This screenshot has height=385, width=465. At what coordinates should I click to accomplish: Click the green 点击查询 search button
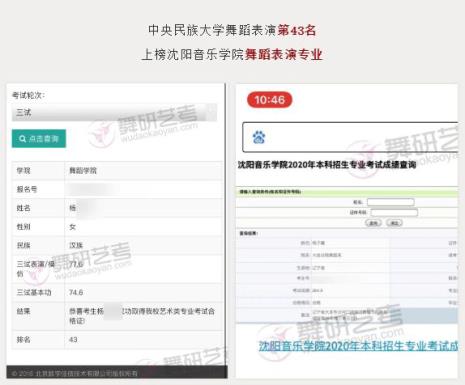[x=39, y=139]
